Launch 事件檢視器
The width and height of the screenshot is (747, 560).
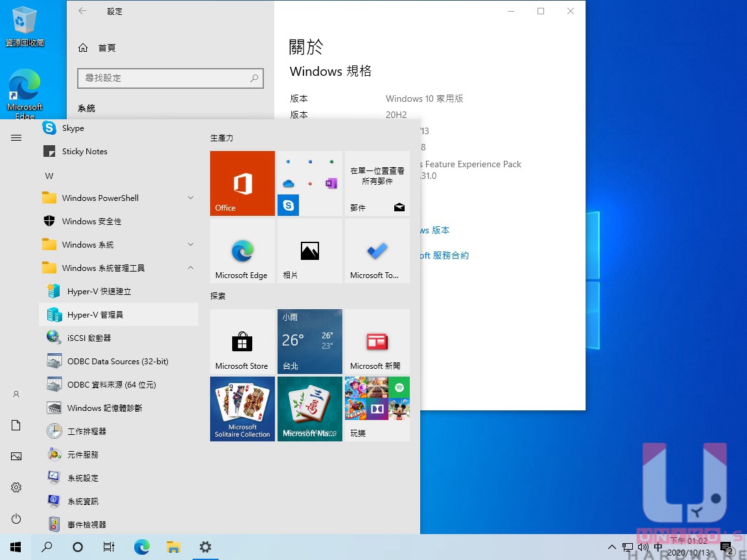(x=118, y=524)
